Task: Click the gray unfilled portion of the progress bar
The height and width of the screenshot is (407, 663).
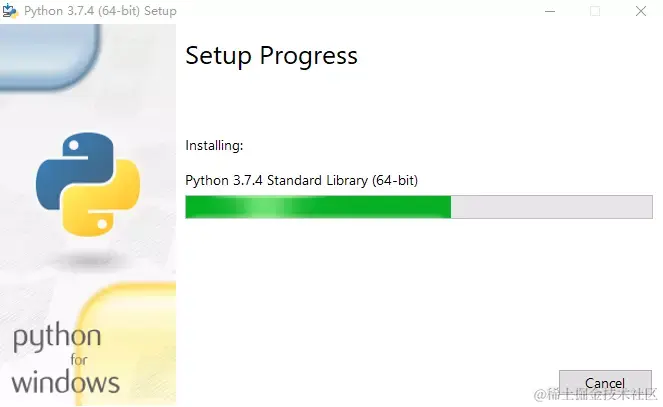Action: 551,207
